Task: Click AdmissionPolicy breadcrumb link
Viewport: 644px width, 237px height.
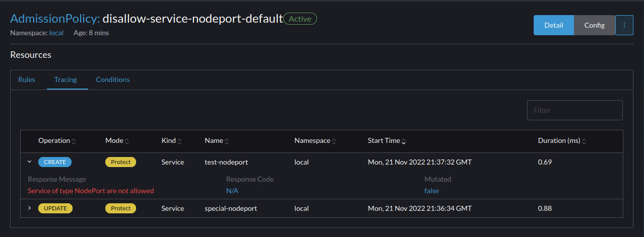Action: (x=55, y=19)
